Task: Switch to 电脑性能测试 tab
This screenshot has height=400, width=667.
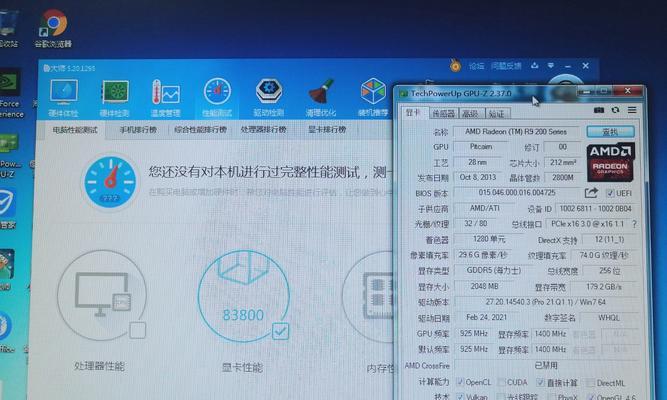Action: (75, 130)
